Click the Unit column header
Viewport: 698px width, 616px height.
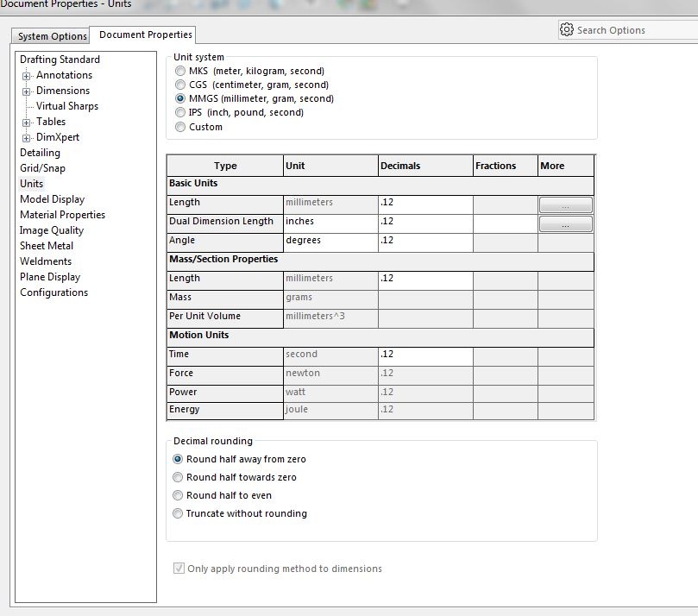330,166
